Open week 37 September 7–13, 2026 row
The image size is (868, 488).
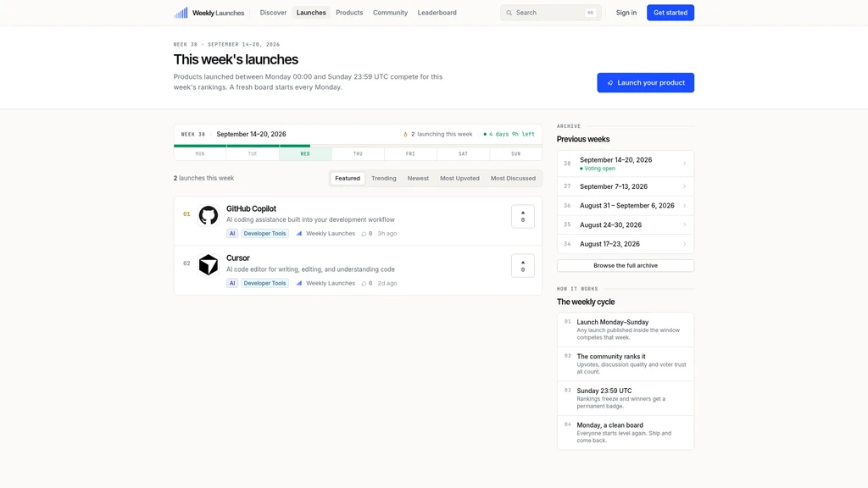coord(626,186)
